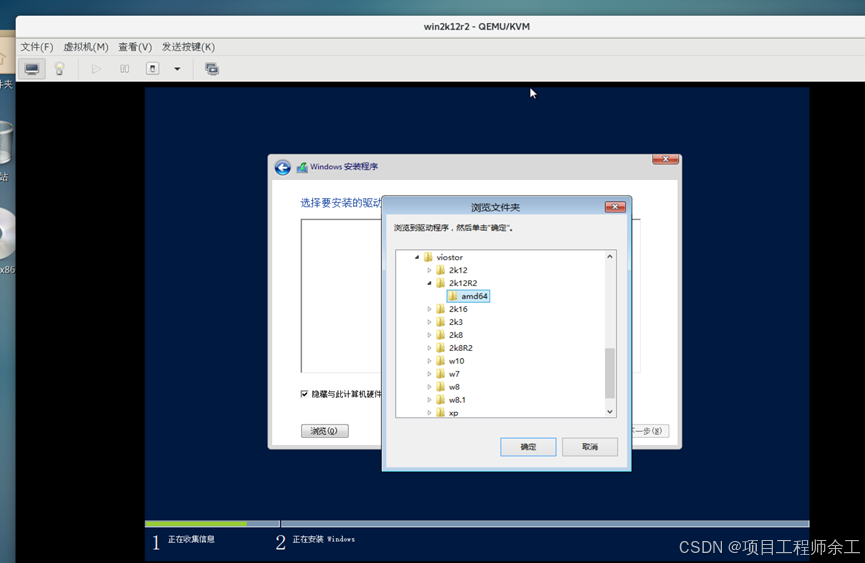
Task: Pause the virtual machine
Action: point(124,69)
